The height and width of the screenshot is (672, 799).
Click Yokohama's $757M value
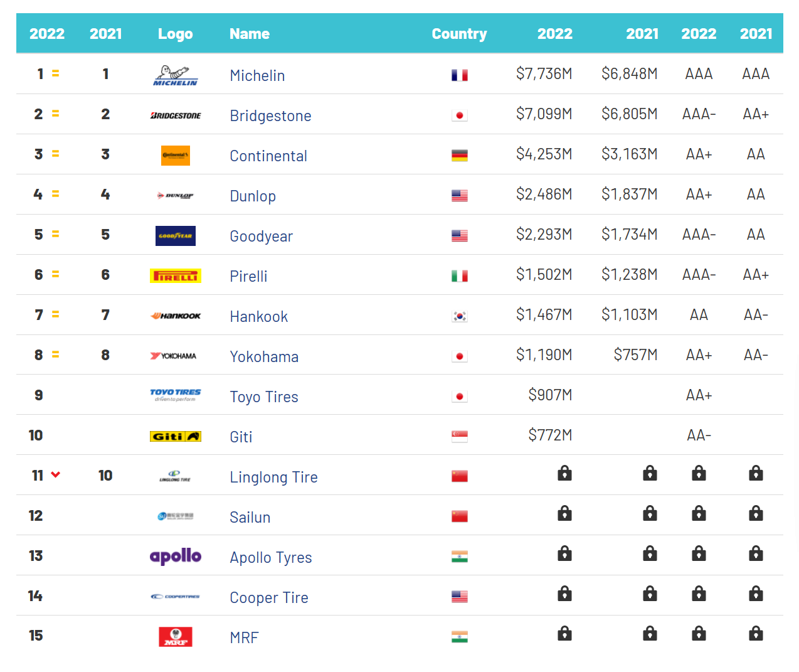635,355
